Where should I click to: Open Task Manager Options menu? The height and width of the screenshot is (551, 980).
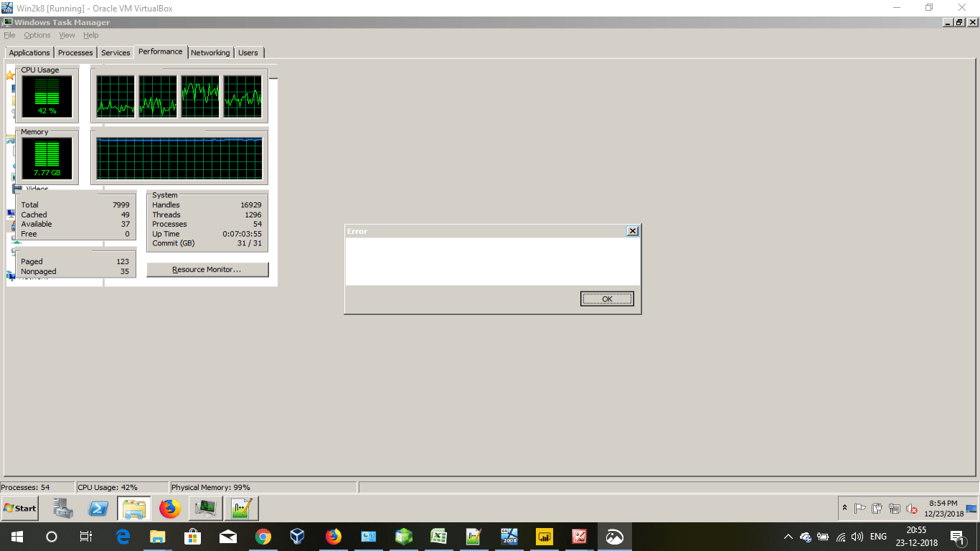pyautogui.click(x=37, y=35)
